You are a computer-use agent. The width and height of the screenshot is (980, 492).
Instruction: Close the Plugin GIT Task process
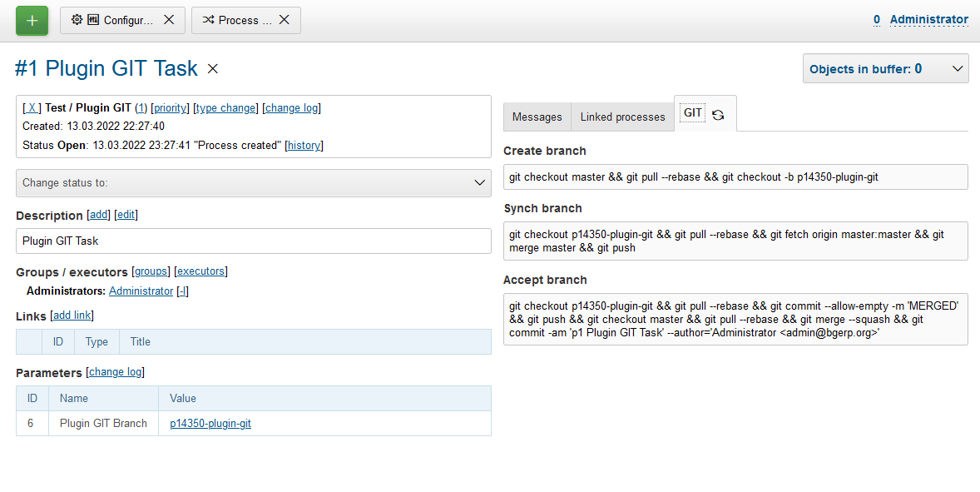(x=213, y=69)
